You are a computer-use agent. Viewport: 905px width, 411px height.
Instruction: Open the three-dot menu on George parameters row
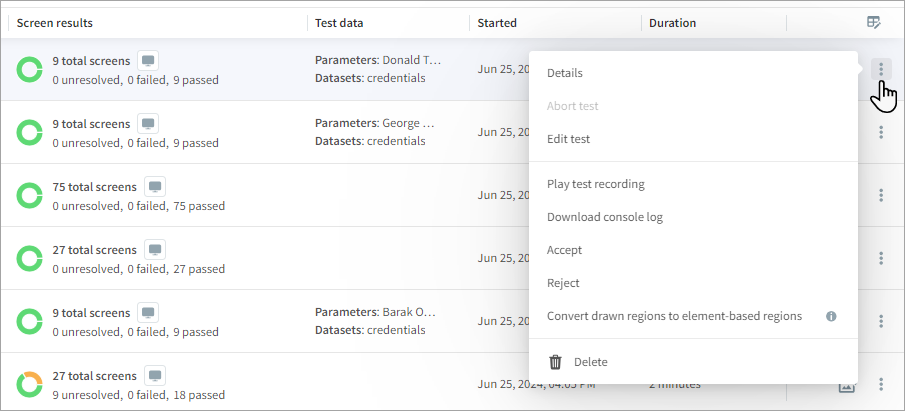(881, 132)
